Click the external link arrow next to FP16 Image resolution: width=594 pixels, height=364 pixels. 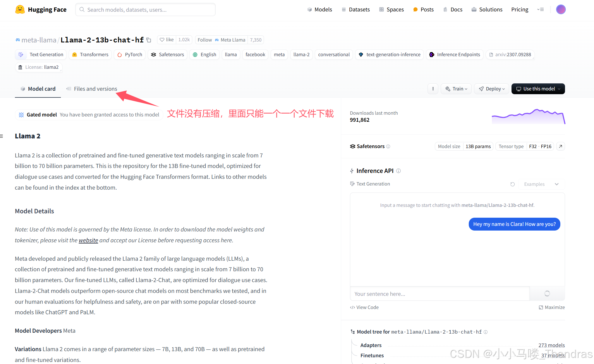coord(561,146)
